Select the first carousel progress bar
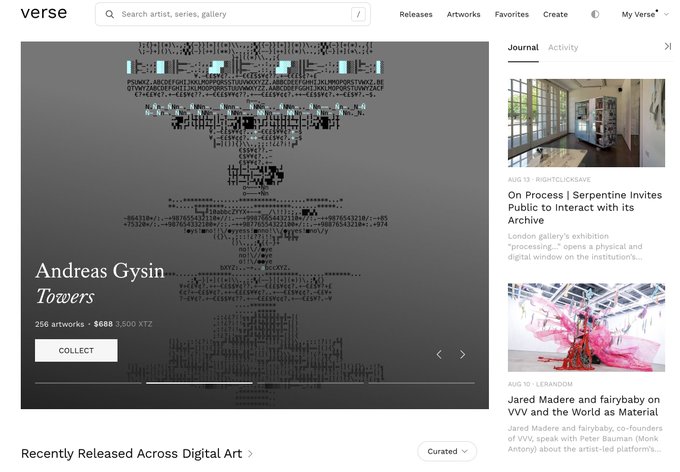The width and height of the screenshot is (680, 472). 88,383
